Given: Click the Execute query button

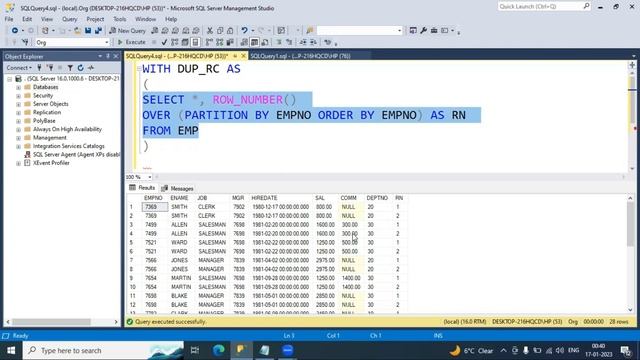Looking at the screenshot, I should tap(131, 42).
